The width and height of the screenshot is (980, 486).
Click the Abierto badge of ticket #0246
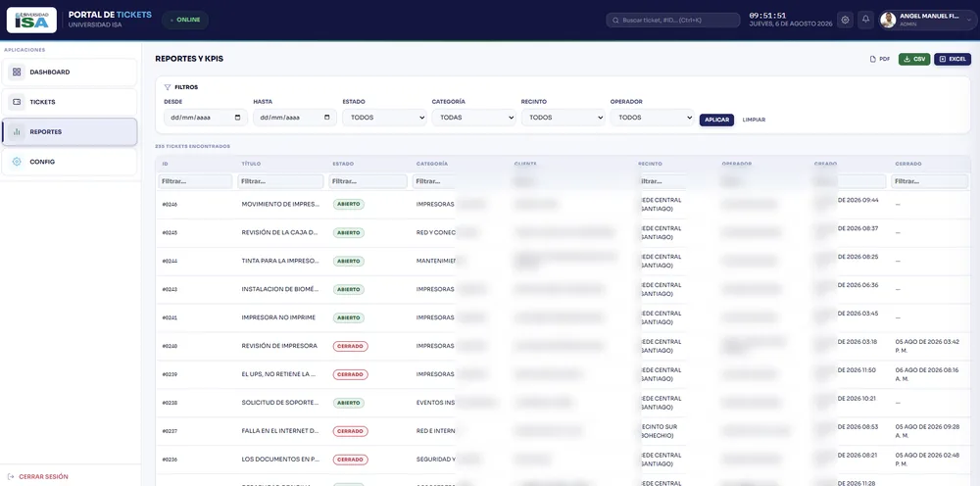click(x=348, y=204)
